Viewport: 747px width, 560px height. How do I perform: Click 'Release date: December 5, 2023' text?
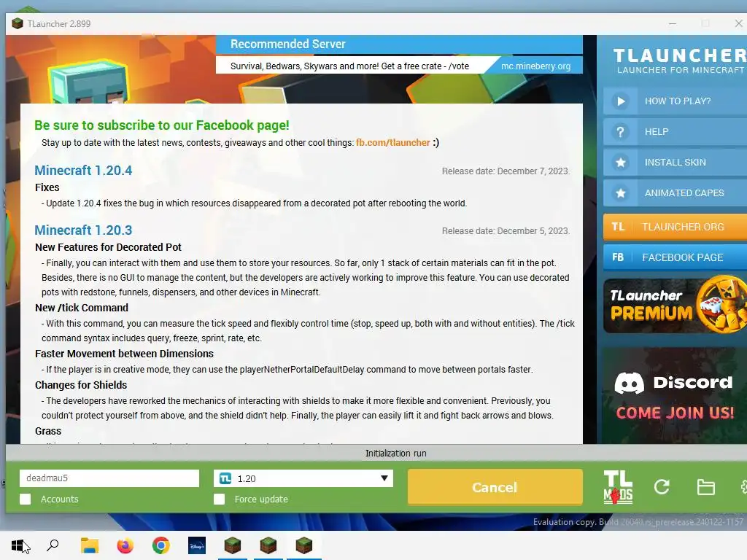pyautogui.click(x=506, y=231)
